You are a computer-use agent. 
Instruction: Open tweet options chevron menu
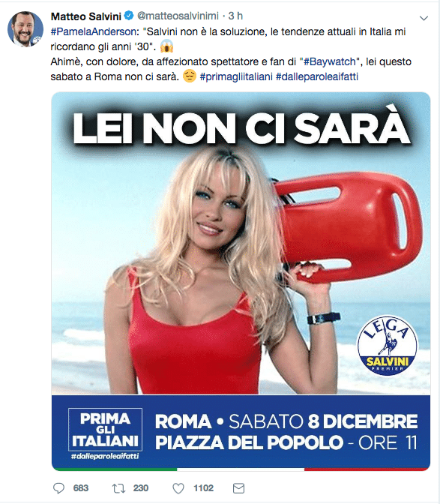[424, 18]
